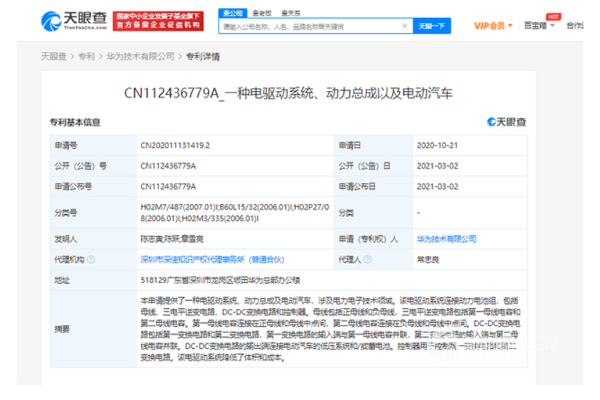Click application date 2020-10-21
Image resolution: width=600 pixels, height=400 pixels.
437,145
